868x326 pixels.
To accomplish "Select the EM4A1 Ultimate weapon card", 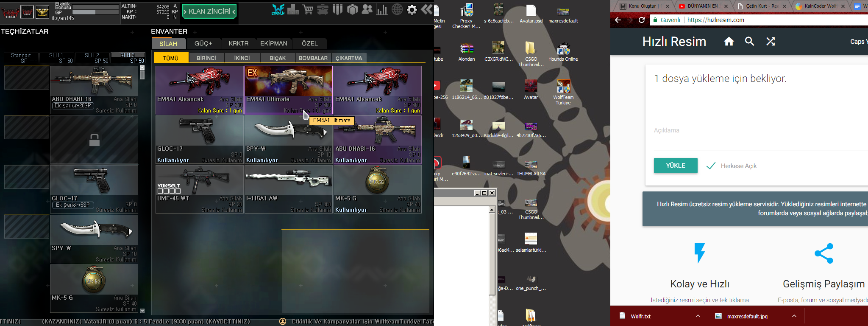I will click(289, 90).
